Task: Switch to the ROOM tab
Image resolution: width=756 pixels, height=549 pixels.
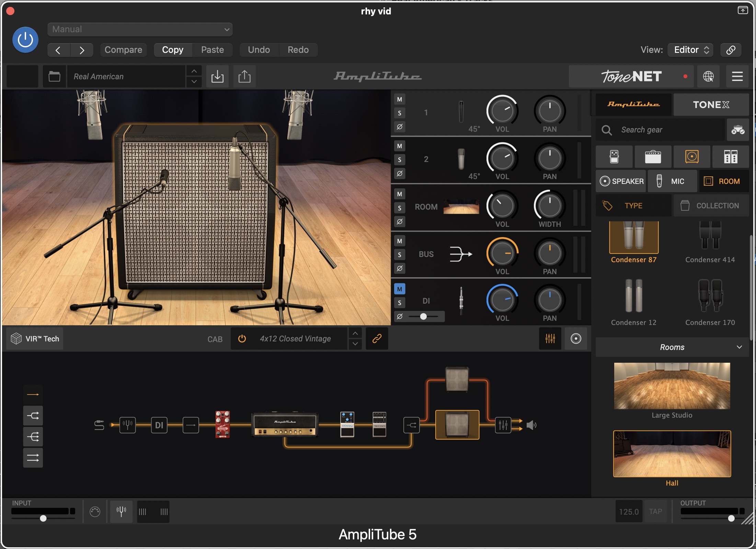Action: pos(724,181)
